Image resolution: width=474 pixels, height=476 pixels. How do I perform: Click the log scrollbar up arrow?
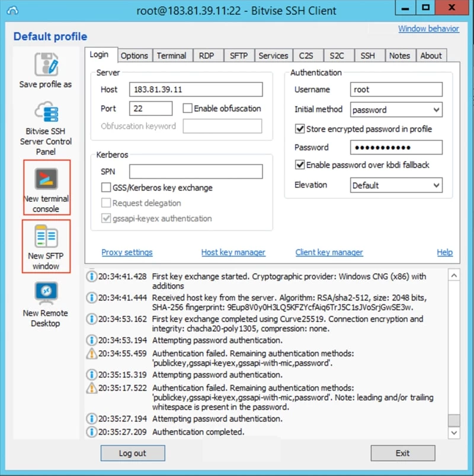tap(454, 276)
